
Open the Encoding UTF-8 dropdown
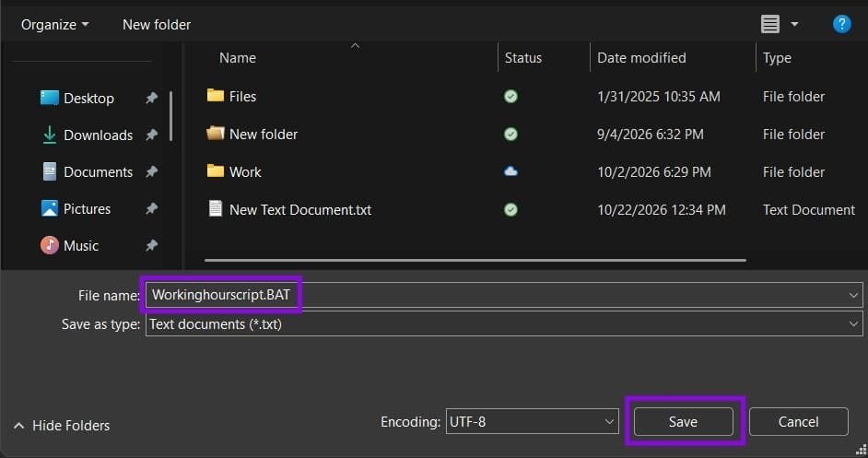(532, 421)
